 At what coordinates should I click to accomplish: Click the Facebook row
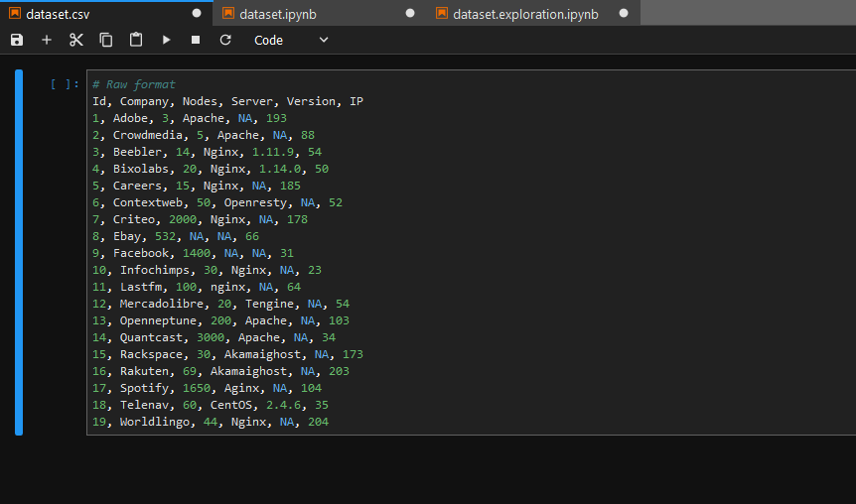click(193, 254)
